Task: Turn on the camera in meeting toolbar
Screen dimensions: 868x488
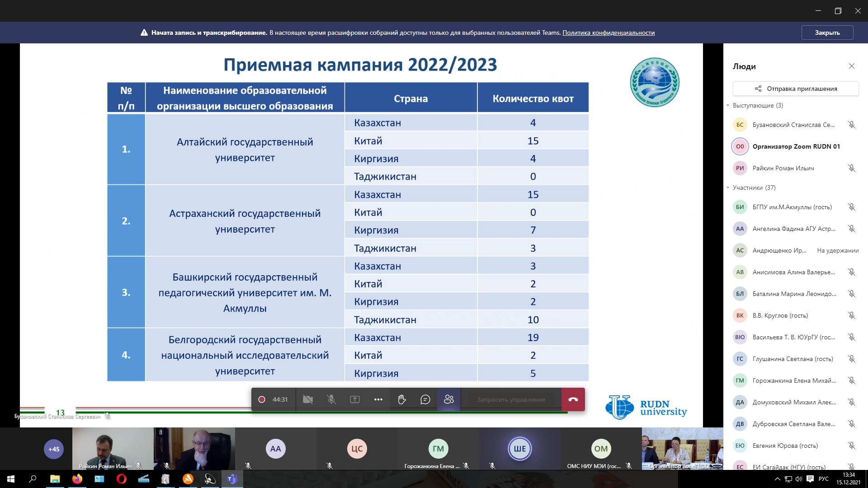Action: pos(308,399)
